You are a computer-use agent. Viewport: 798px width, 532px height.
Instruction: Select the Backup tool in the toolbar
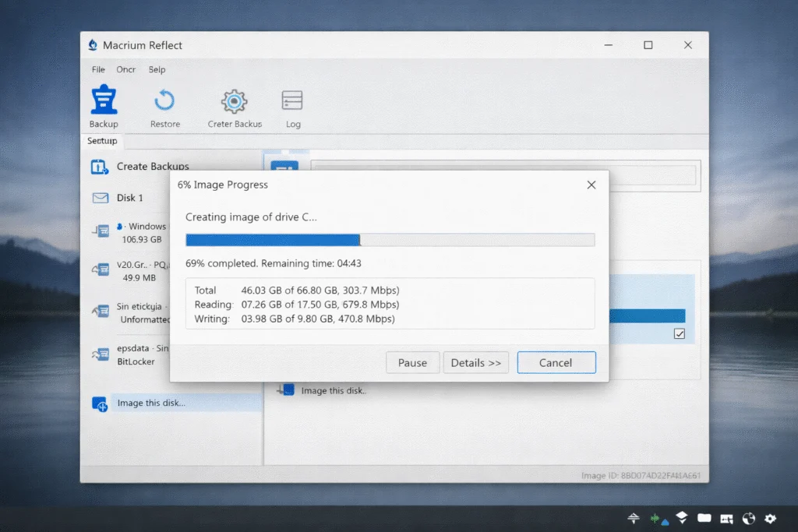click(104, 106)
